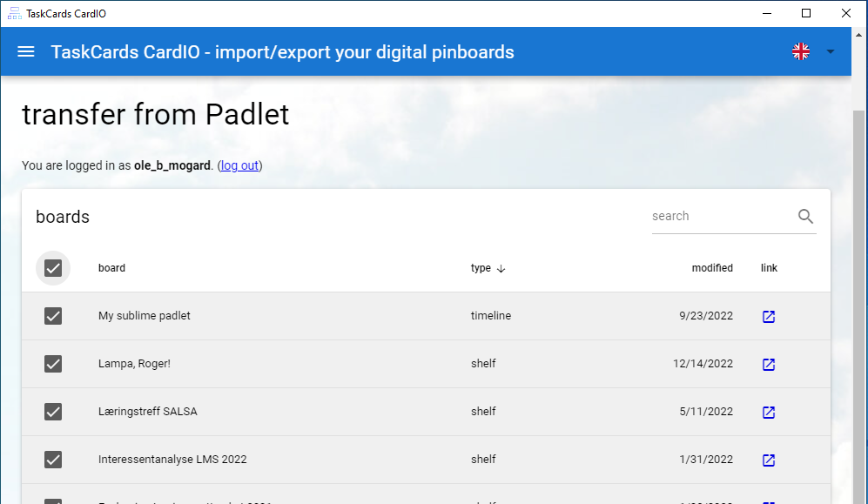Toggle the select-all boards checkbox
Viewport: 868px width, 504px height.
pyautogui.click(x=53, y=268)
